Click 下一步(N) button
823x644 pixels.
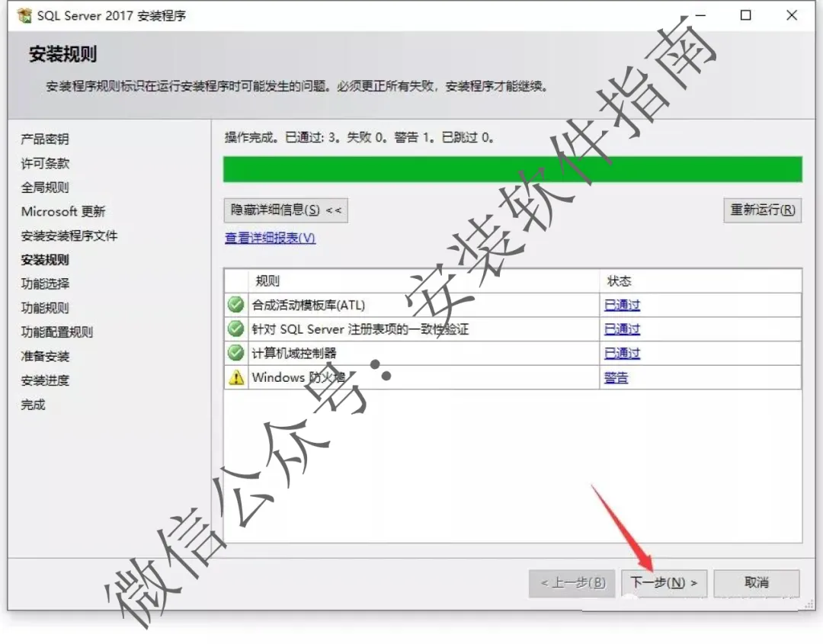pyautogui.click(x=664, y=583)
